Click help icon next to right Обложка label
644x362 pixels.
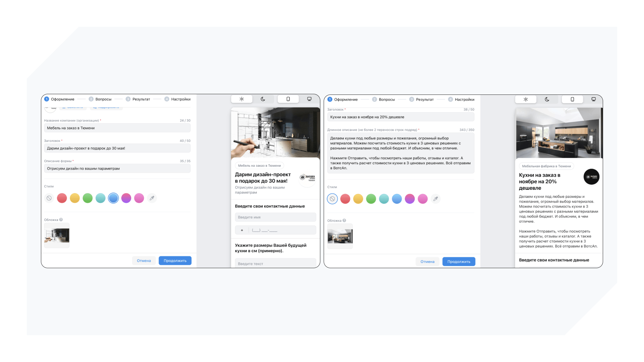click(344, 221)
